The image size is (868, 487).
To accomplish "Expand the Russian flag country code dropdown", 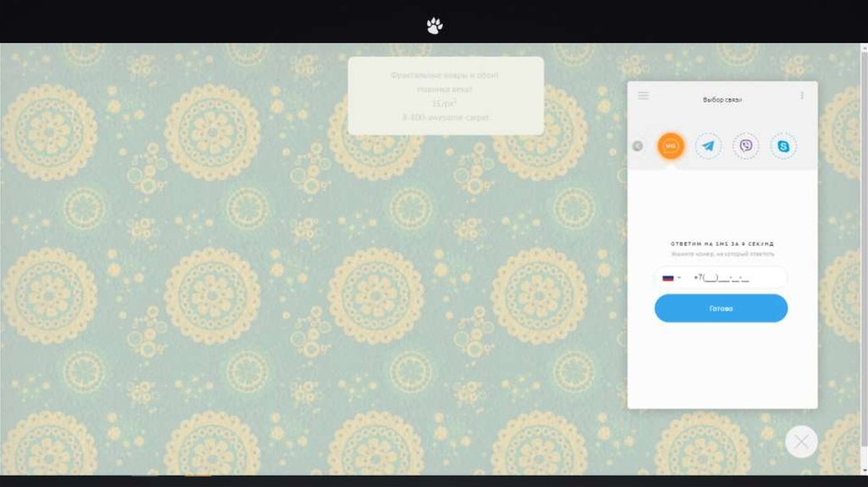I will [671, 277].
